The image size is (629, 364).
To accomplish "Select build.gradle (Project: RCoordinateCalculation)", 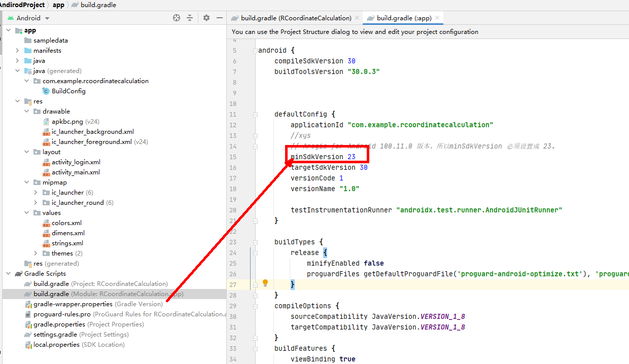I will (96, 284).
